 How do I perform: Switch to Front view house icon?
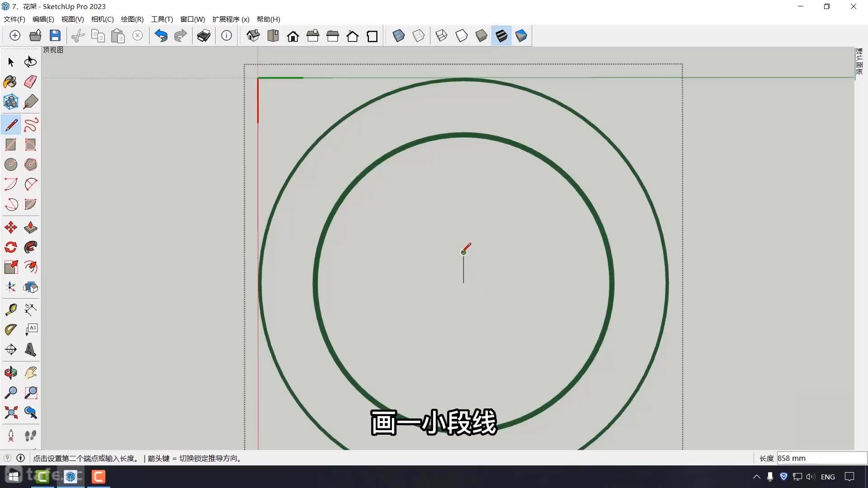[293, 36]
